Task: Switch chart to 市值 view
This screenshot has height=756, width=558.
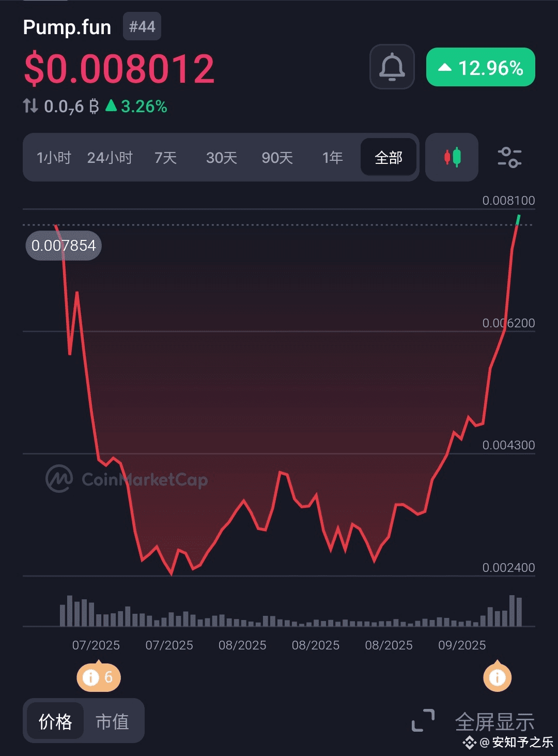Action: point(112,721)
